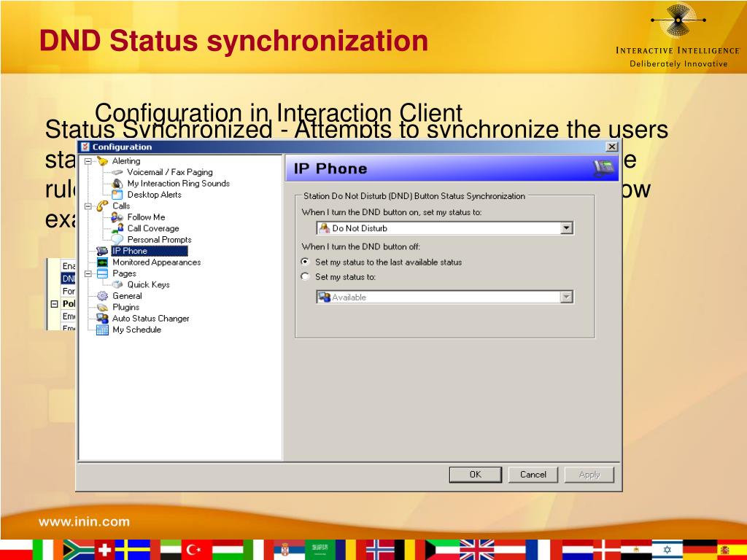The height and width of the screenshot is (560, 747).
Task: Open the Do Not Disturb status dropdown arrow
Action: 566,228
